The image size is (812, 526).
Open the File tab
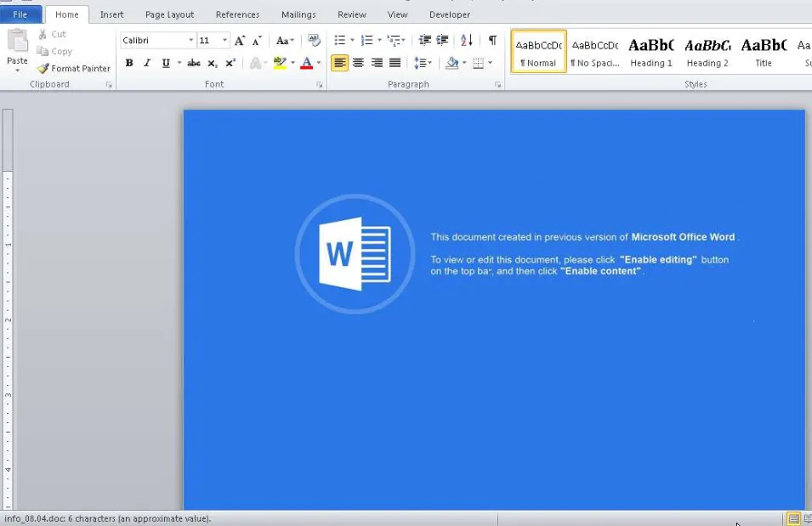[20, 14]
